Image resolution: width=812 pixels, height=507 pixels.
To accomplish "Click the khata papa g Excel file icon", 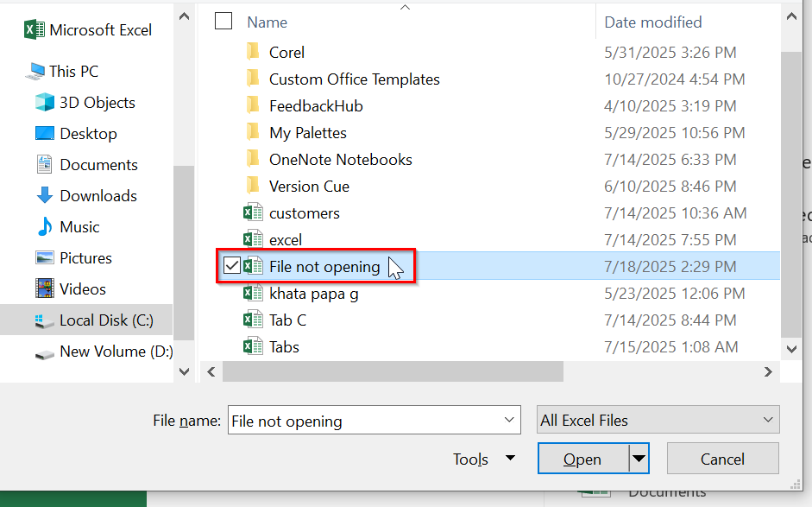I will click(253, 293).
